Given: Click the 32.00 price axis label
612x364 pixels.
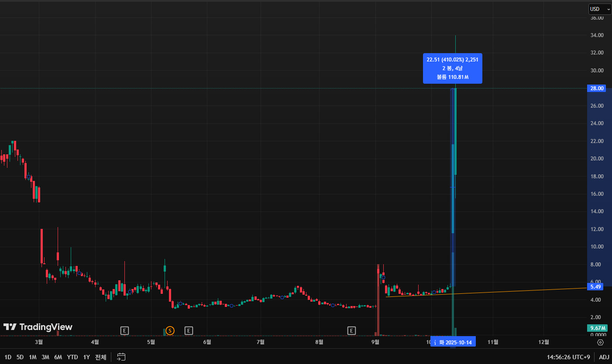Looking at the screenshot, I should pos(597,53).
